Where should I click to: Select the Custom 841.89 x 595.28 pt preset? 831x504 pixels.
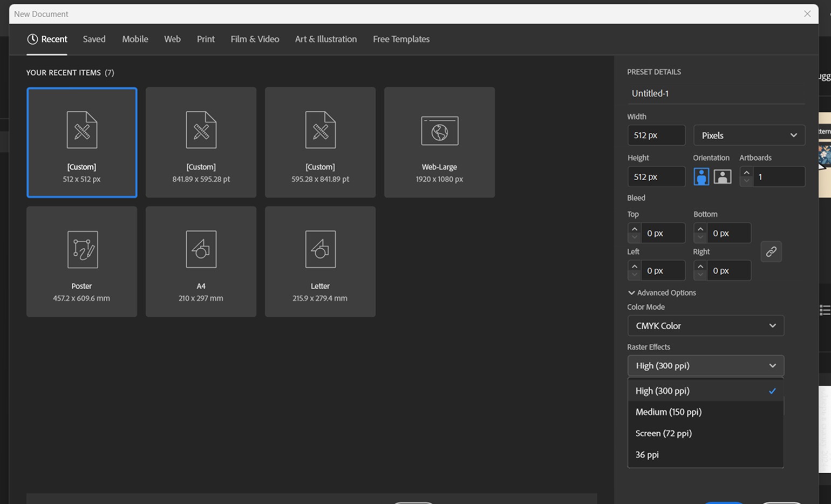click(x=201, y=142)
